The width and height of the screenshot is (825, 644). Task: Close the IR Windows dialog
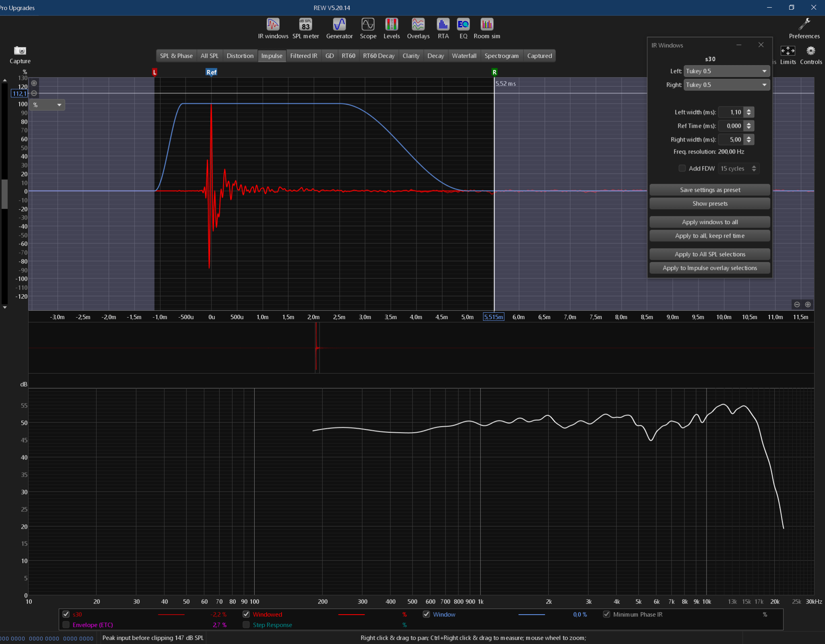(x=761, y=45)
